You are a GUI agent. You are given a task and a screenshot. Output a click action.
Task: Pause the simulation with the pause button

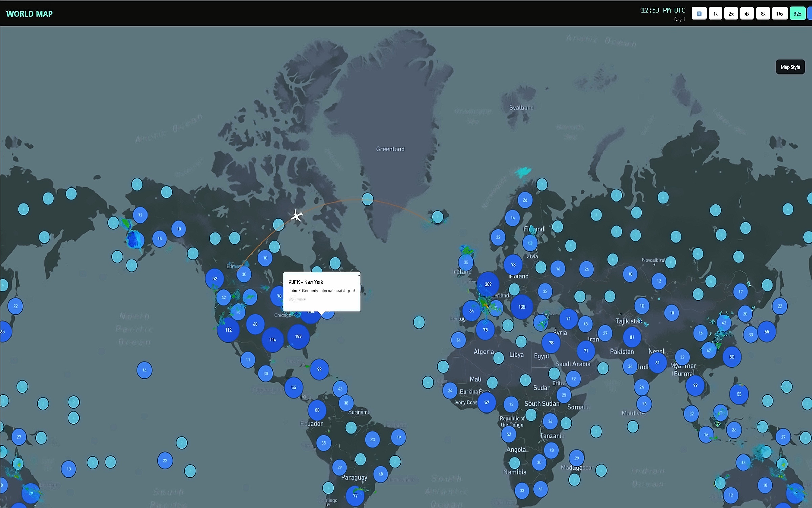tap(699, 14)
